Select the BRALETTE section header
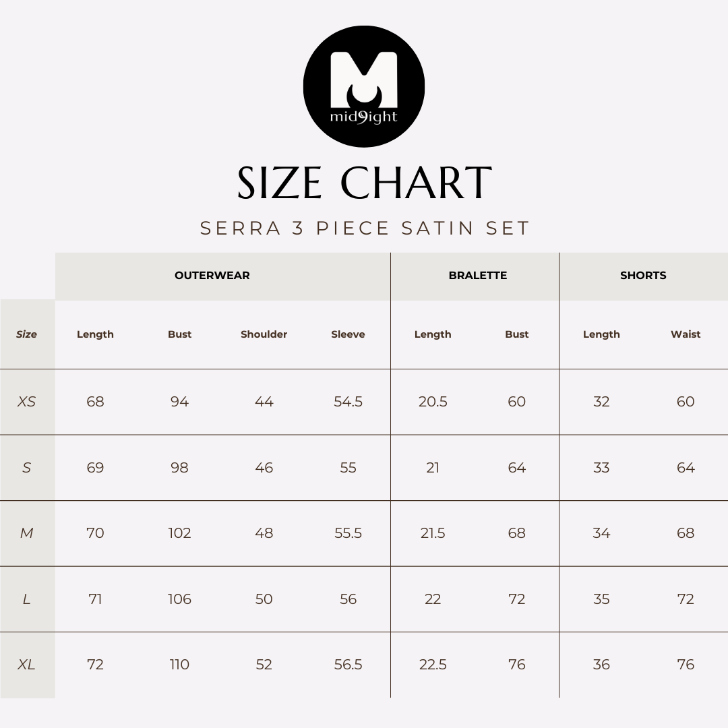Image resolution: width=728 pixels, height=728 pixels. tap(477, 275)
